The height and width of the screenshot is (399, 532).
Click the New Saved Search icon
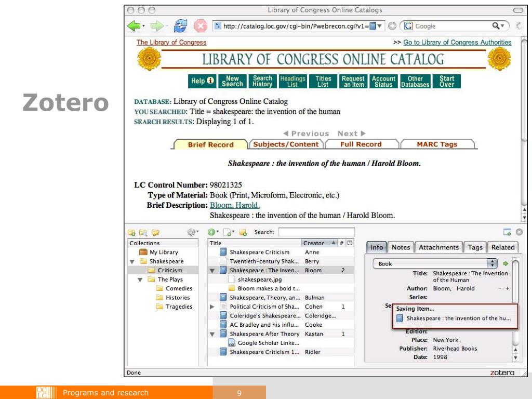[143, 233]
